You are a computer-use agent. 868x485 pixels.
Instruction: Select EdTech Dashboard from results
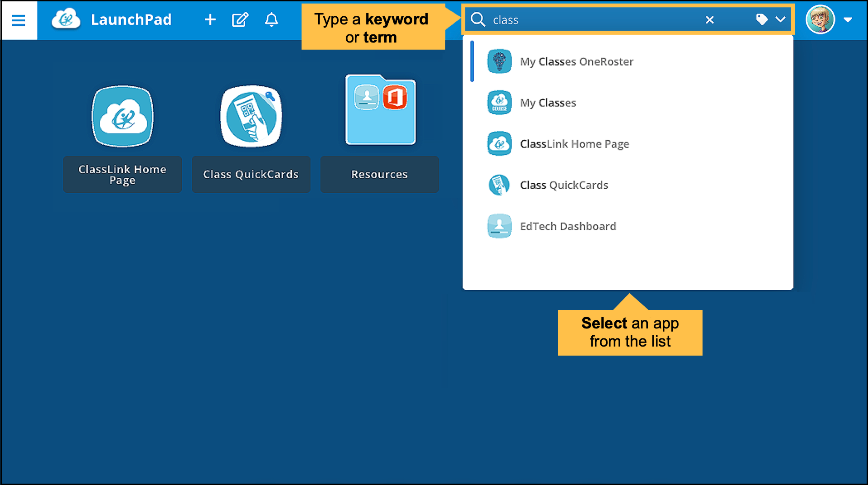[568, 226]
